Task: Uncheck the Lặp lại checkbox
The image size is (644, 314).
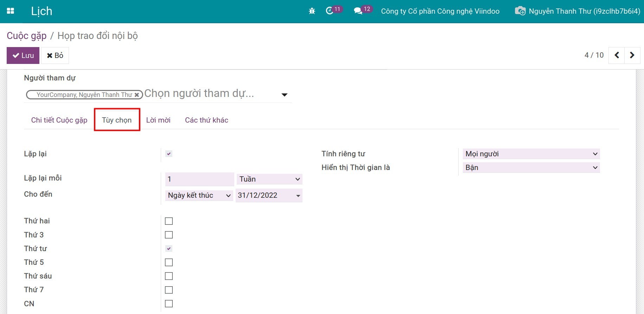Action: (169, 154)
